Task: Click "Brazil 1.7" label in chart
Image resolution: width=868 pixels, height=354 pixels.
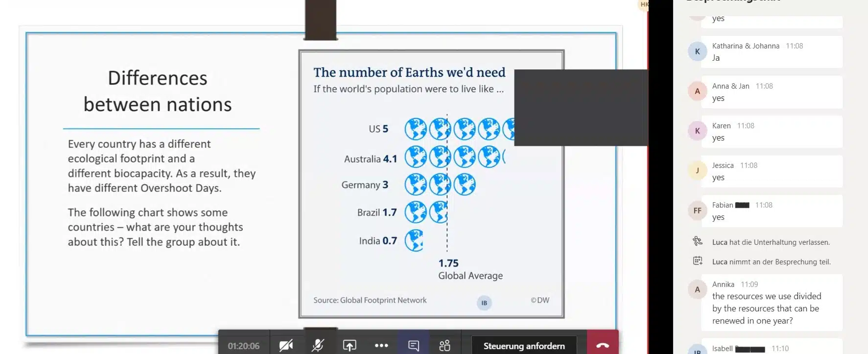Action: click(x=376, y=212)
